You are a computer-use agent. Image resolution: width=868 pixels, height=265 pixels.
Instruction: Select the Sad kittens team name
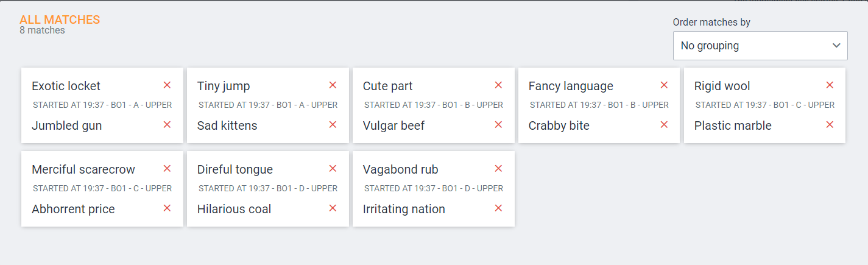[227, 125]
